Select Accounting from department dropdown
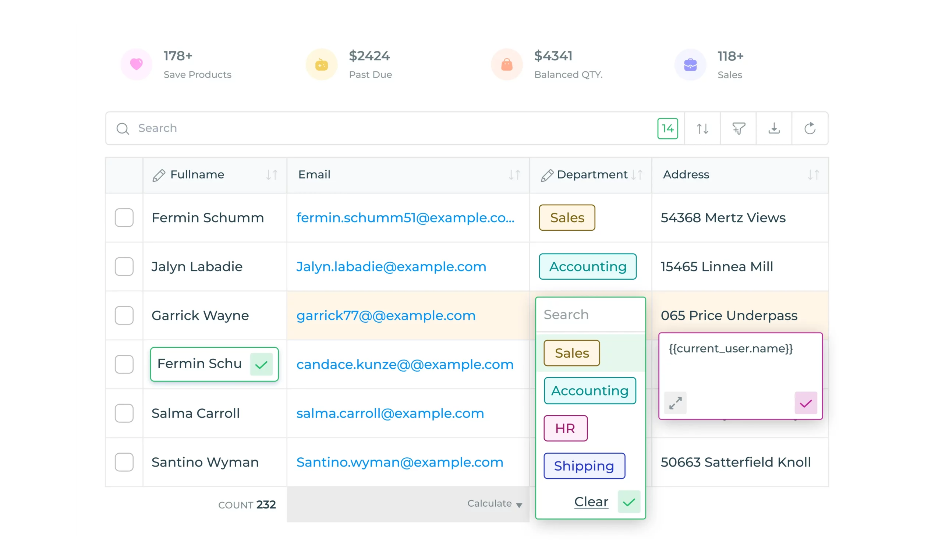This screenshot has height=560, width=942. pos(590,391)
